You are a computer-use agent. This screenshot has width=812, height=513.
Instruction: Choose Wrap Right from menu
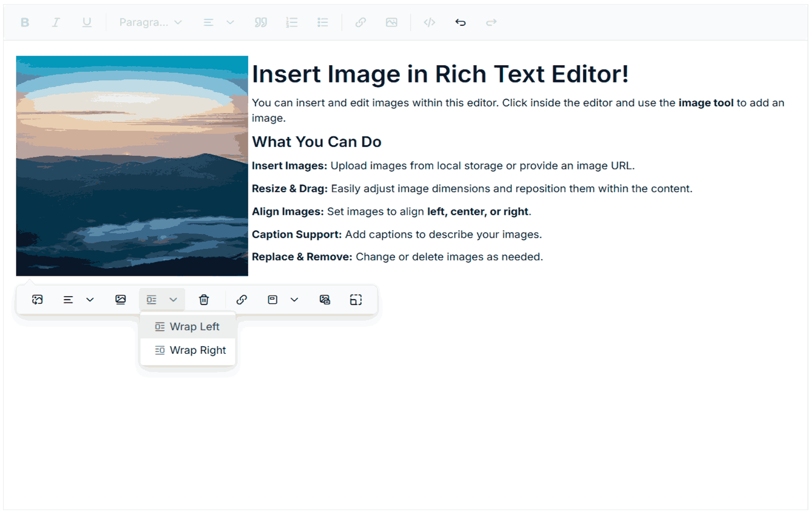pyautogui.click(x=188, y=350)
